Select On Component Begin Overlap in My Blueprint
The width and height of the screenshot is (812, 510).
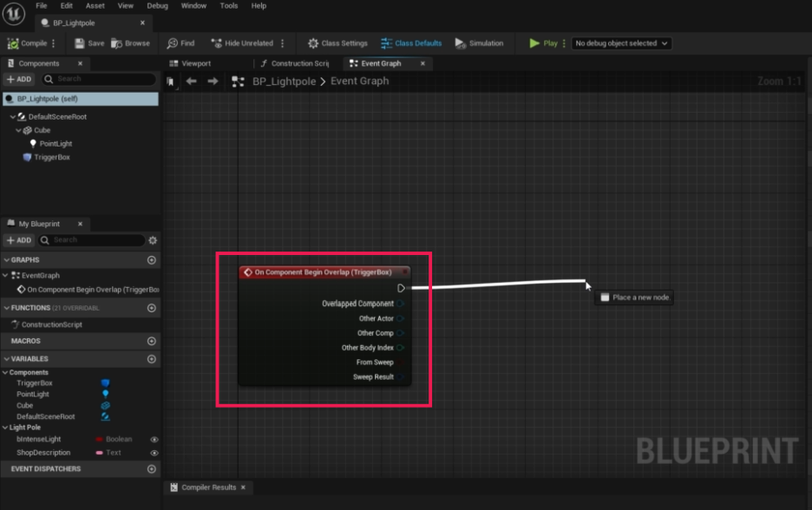tap(88, 290)
